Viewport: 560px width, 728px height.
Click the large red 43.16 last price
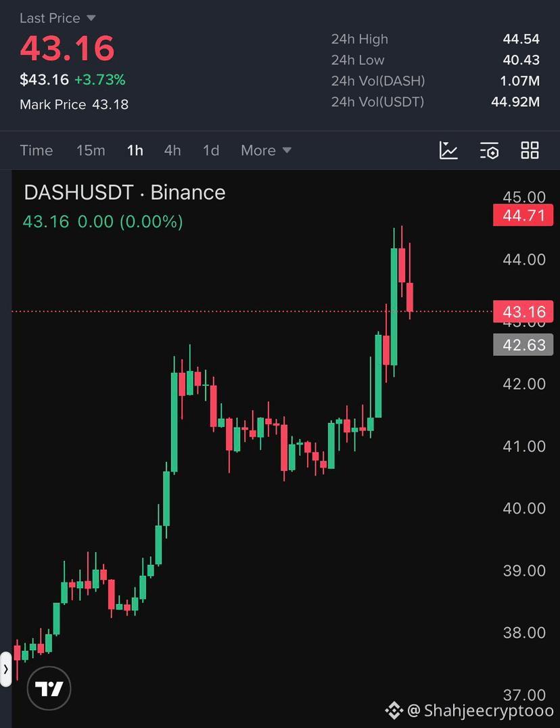(x=67, y=48)
